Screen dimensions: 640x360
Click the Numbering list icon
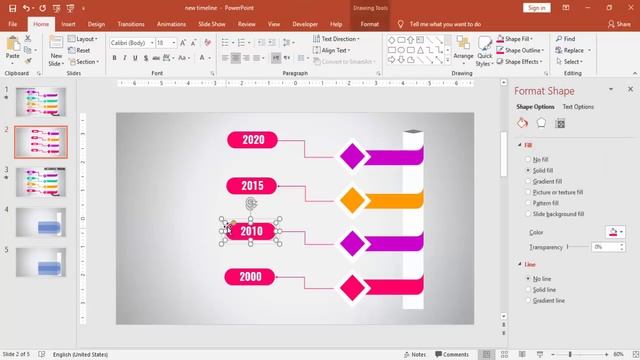pyautogui.click(x=241, y=43)
